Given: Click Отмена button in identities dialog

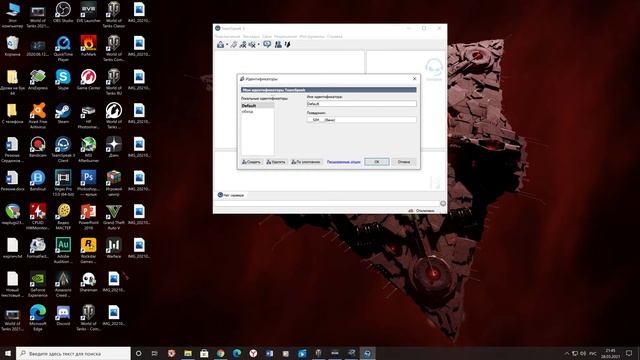Looking at the screenshot, I should click(x=404, y=162).
